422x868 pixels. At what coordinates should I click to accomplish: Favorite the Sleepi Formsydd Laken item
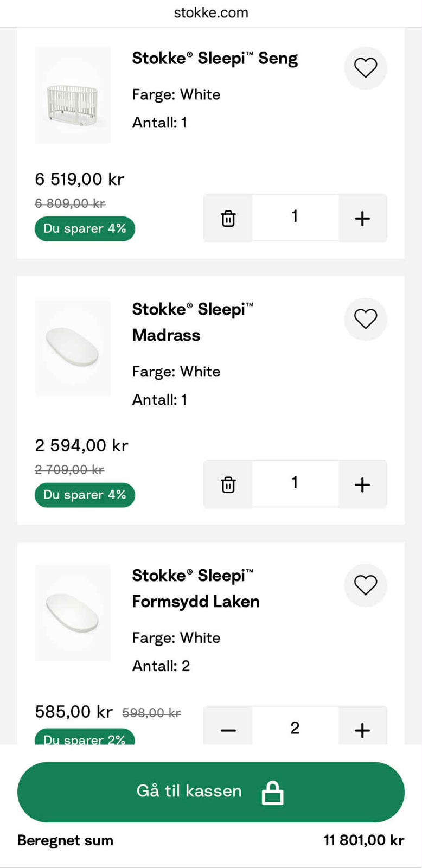tap(365, 585)
